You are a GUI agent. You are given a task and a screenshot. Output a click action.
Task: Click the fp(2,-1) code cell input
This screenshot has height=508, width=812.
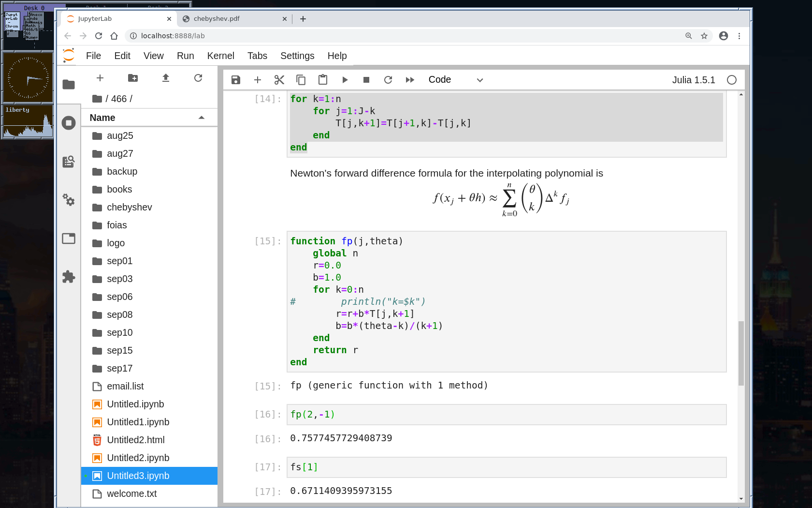[506, 415]
